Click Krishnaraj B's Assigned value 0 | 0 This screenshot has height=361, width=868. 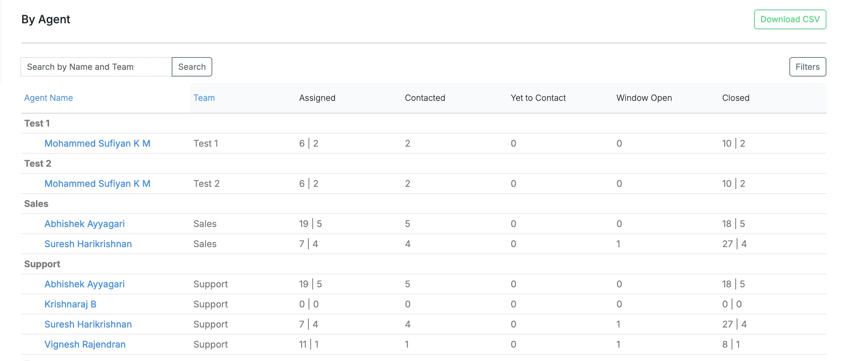[309, 304]
